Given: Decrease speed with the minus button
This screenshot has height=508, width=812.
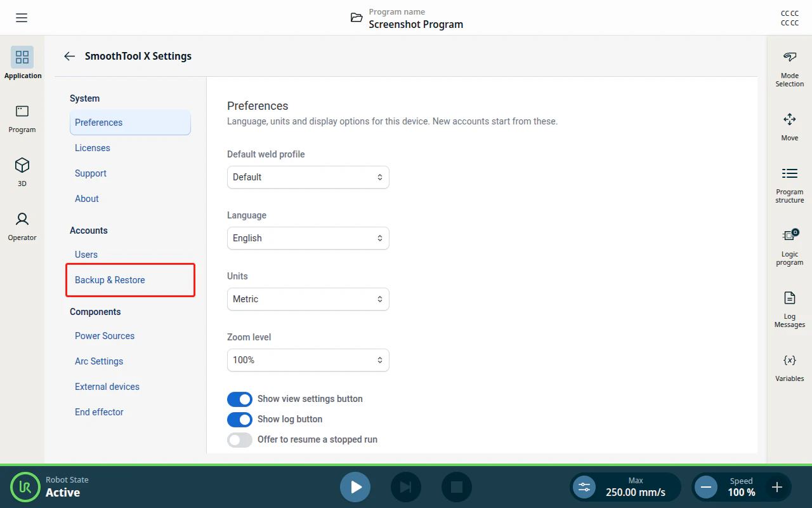Looking at the screenshot, I should [x=705, y=487].
